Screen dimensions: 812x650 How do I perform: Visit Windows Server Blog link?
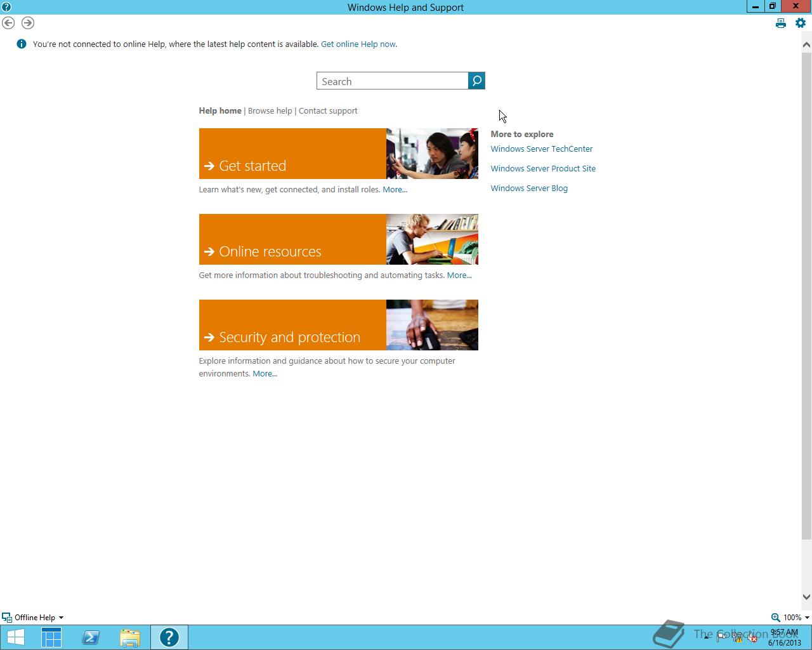[x=529, y=188]
